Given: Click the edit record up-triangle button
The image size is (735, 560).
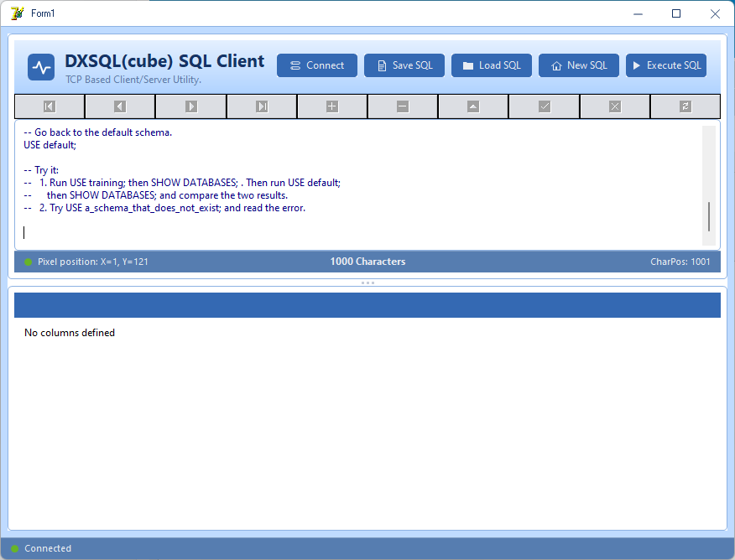Looking at the screenshot, I should click(473, 106).
